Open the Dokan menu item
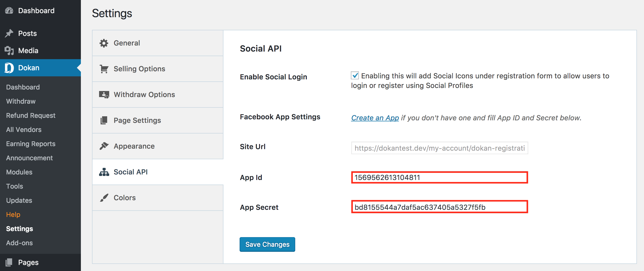644x271 pixels. 40,68
